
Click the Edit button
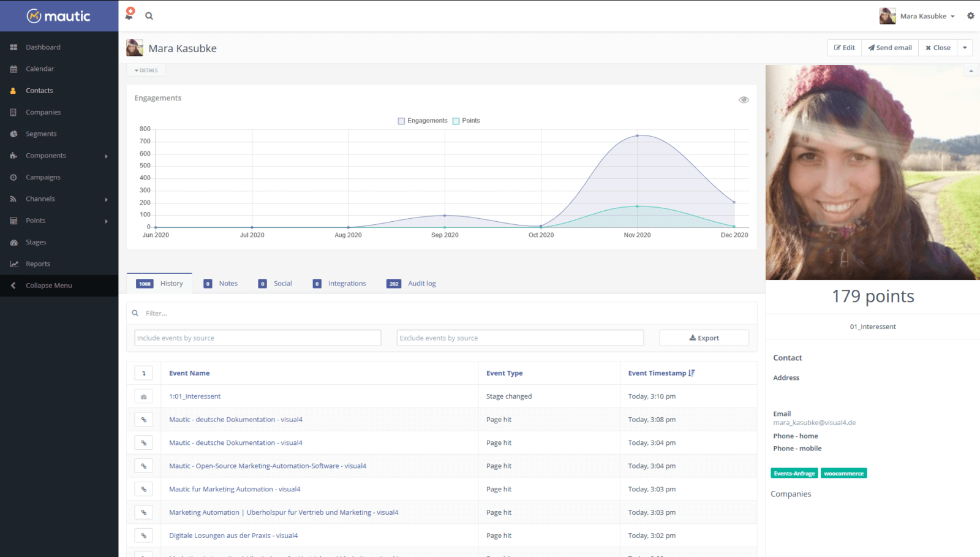click(x=845, y=48)
